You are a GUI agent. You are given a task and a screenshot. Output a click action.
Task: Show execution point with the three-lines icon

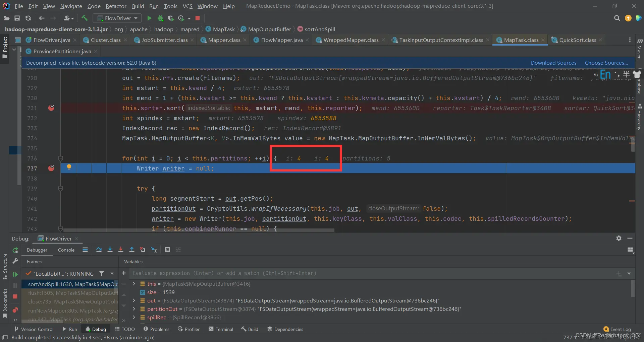coord(85,250)
